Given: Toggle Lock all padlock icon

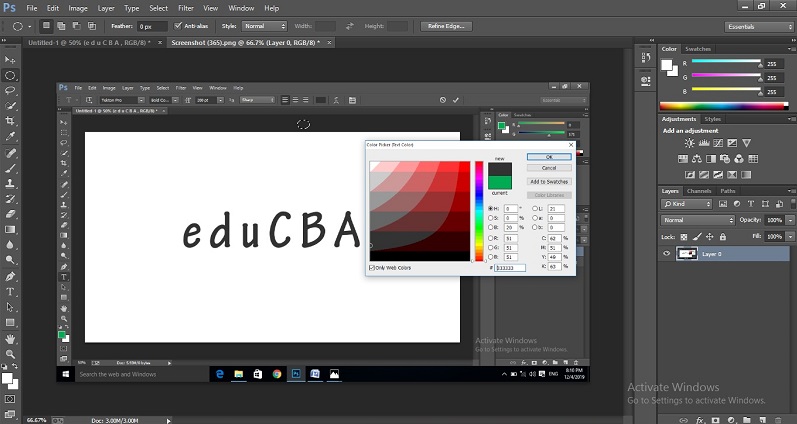Looking at the screenshot, I should (x=723, y=237).
